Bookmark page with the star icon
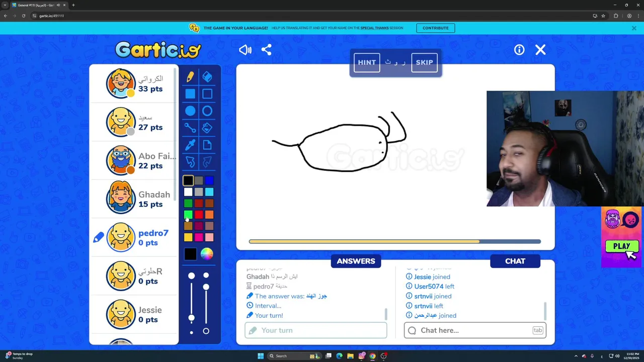Viewport: 644px width, 362px height. pyautogui.click(x=603, y=16)
